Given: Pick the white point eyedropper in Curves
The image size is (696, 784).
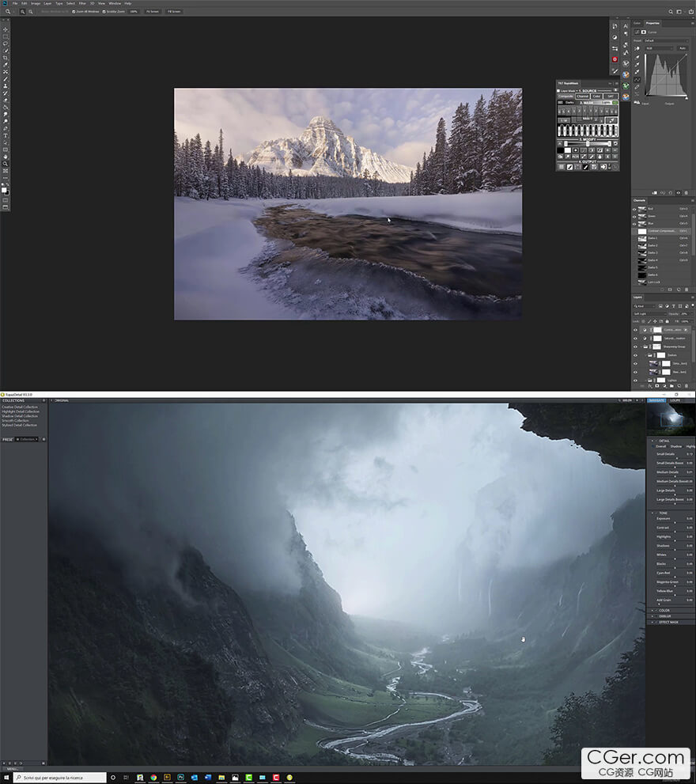Looking at the screenshot, I should tap(637, 71).
